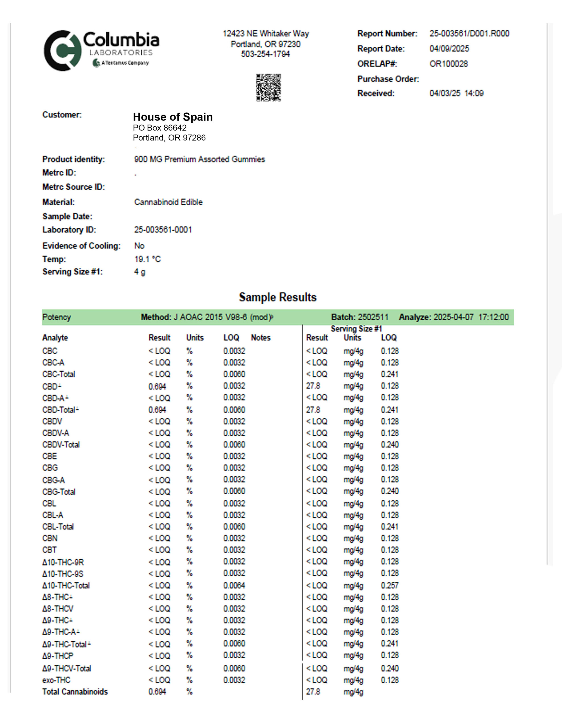Screen dimensions: 562x728
Task: Select the product identity 900 MG Premium Assorted Gummies
Action: coord(199,159)
